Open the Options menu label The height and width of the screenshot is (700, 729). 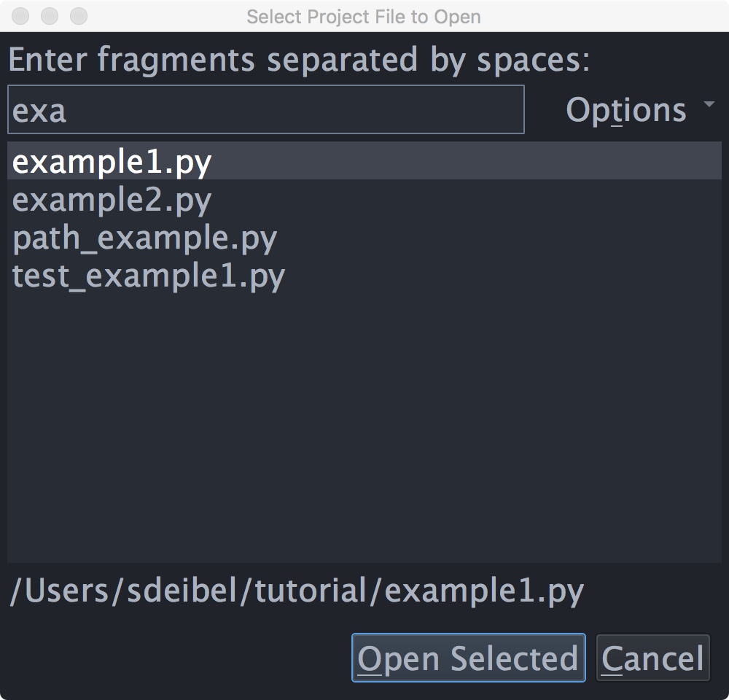coord(625,110)
